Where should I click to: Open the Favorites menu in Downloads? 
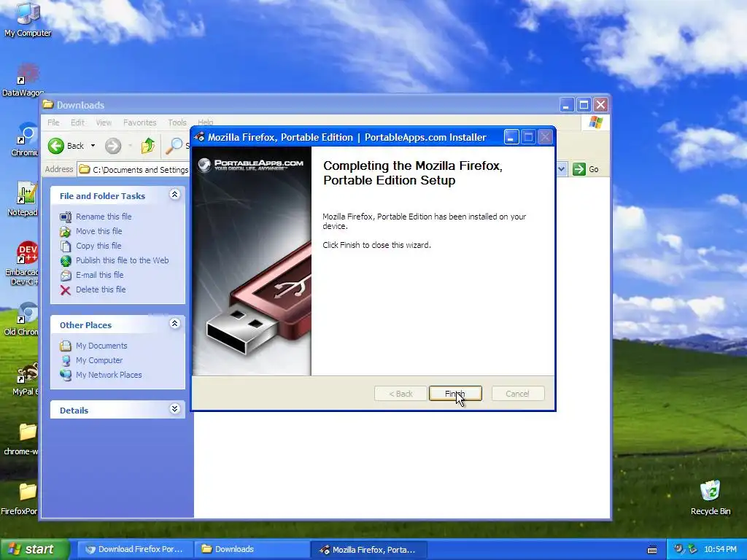[139, 122]
